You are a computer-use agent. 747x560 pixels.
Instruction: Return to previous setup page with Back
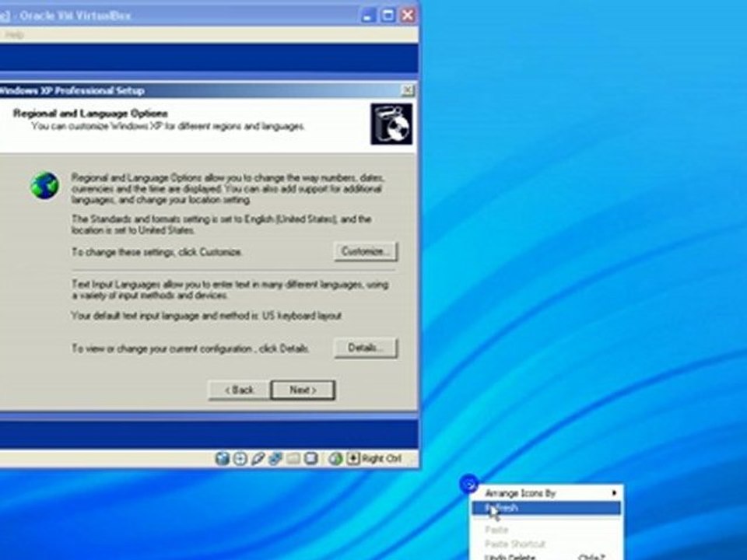239,390
